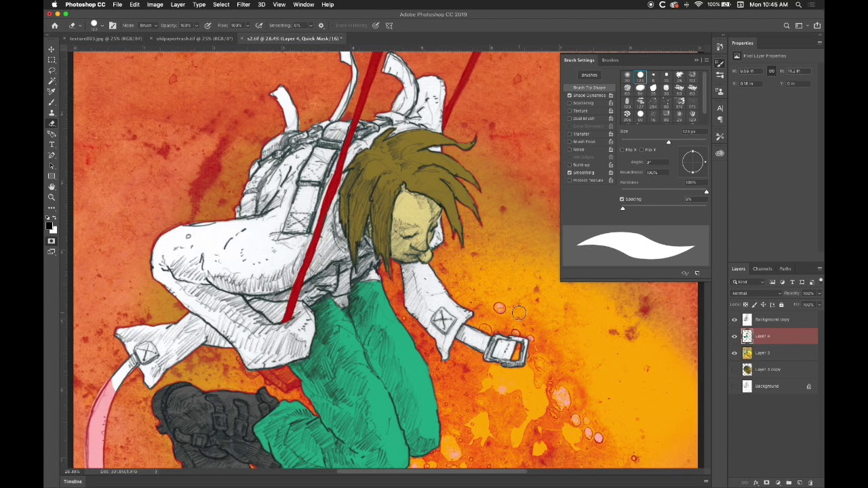Image resolution: width=868 pixels, height=488 pixels.
Task: Enable the Scattering checkbox
Action: click(x=570, y=103)
